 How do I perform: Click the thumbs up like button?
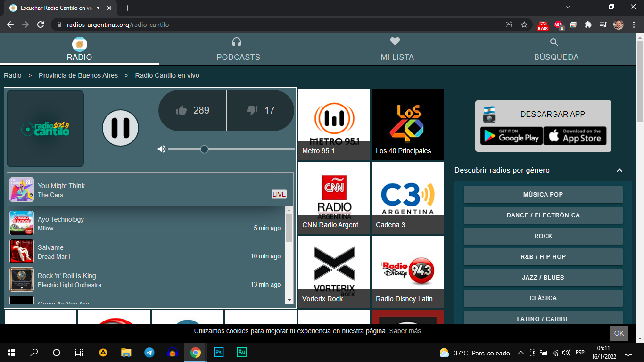point(192,110)
